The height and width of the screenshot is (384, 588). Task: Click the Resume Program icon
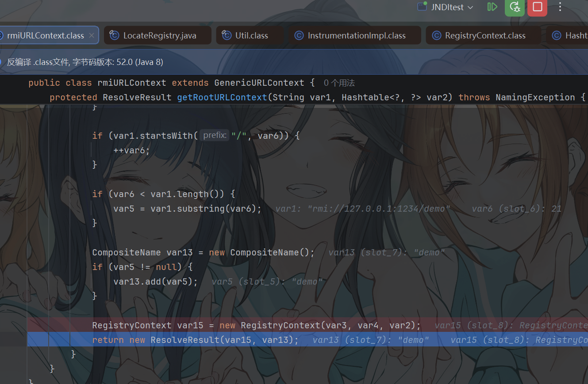click(x=492, y=7)
